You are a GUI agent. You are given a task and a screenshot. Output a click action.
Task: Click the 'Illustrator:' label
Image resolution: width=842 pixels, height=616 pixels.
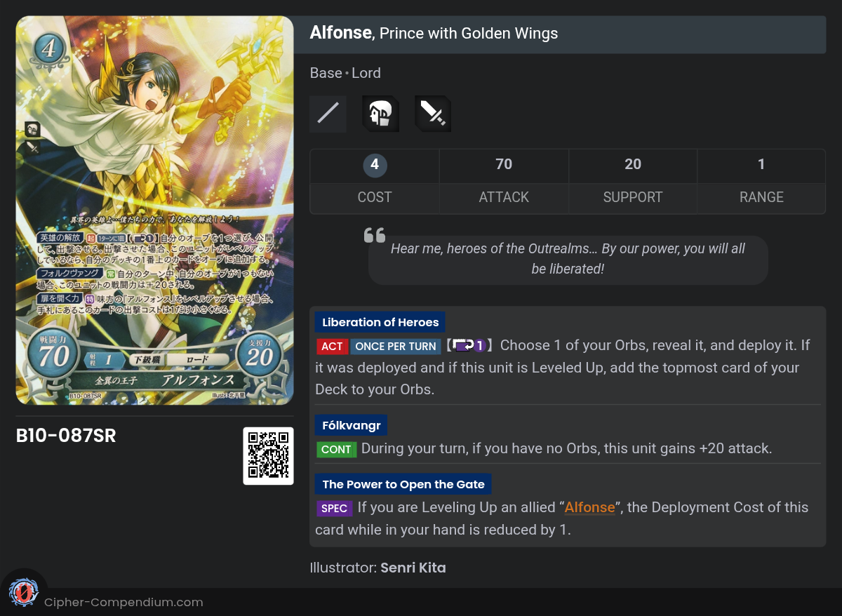(343, 568)
